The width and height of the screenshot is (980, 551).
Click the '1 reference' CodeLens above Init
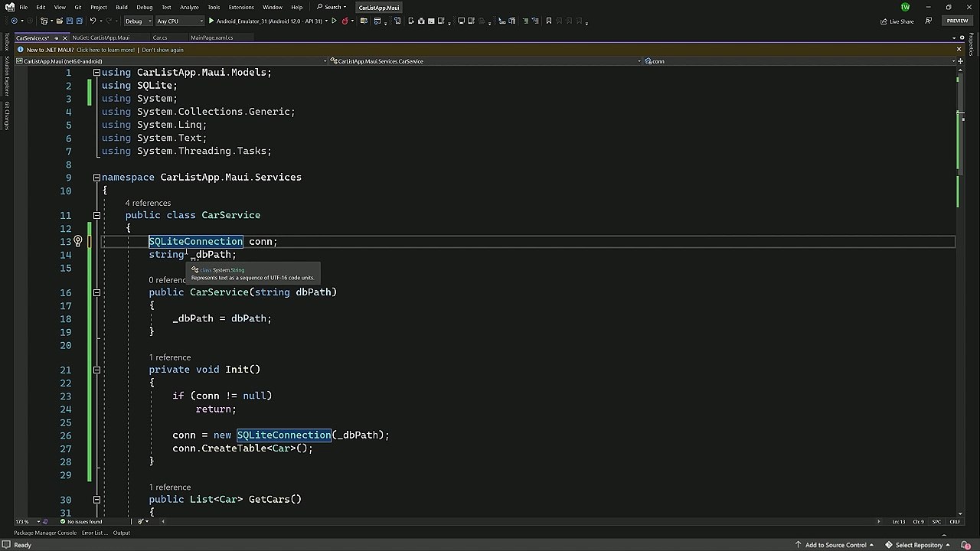[170, 357]
